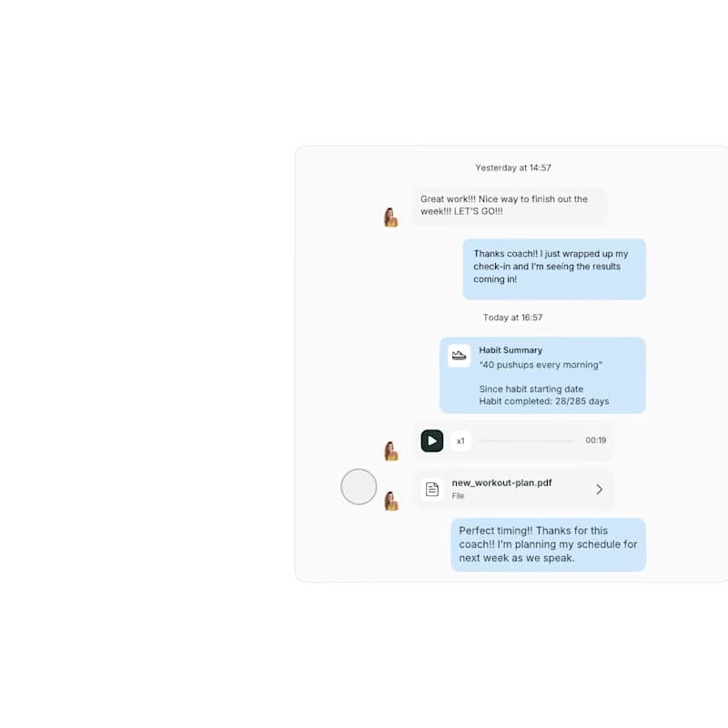
Task: Click coach avatar beside the PDF attachment
Action: [x=391, y=501]
